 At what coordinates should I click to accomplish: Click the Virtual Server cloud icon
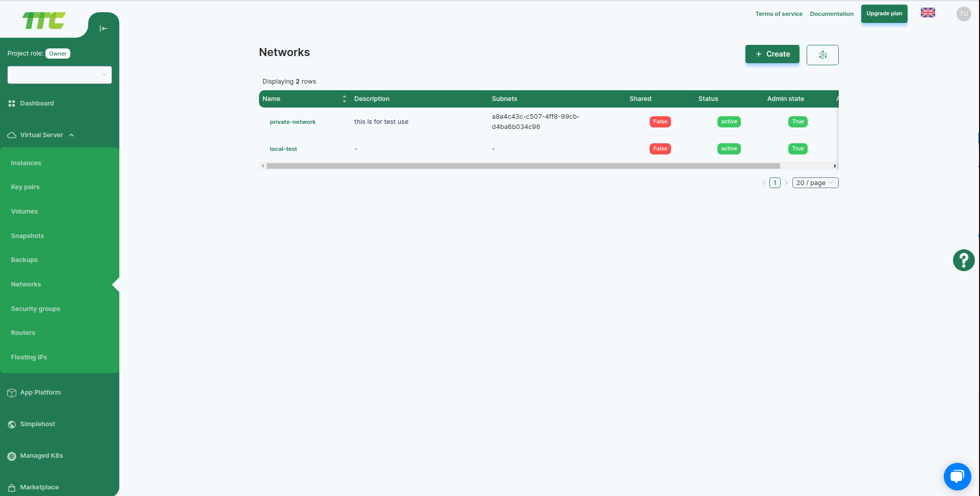click(12, 135)
